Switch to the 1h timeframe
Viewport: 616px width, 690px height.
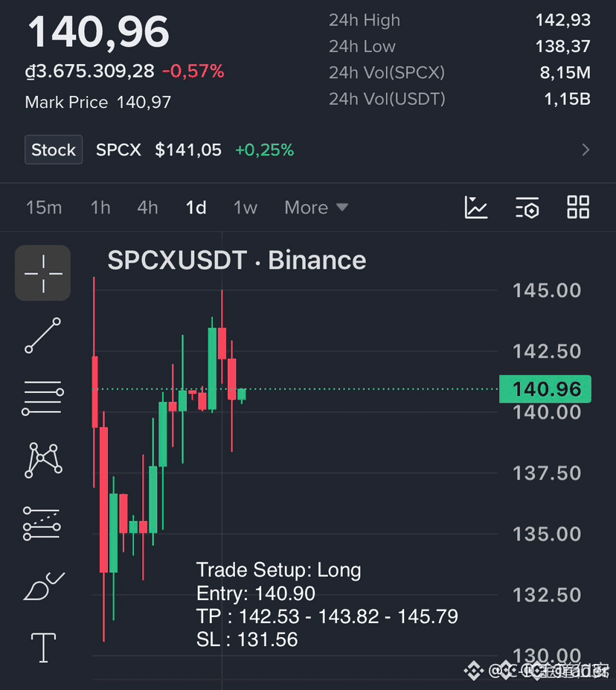(100, 208)
